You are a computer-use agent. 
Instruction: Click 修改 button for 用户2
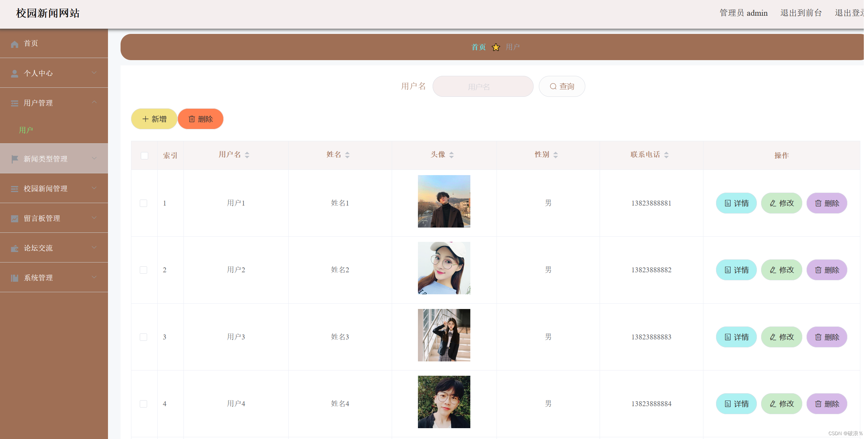(x=781, y=270)
